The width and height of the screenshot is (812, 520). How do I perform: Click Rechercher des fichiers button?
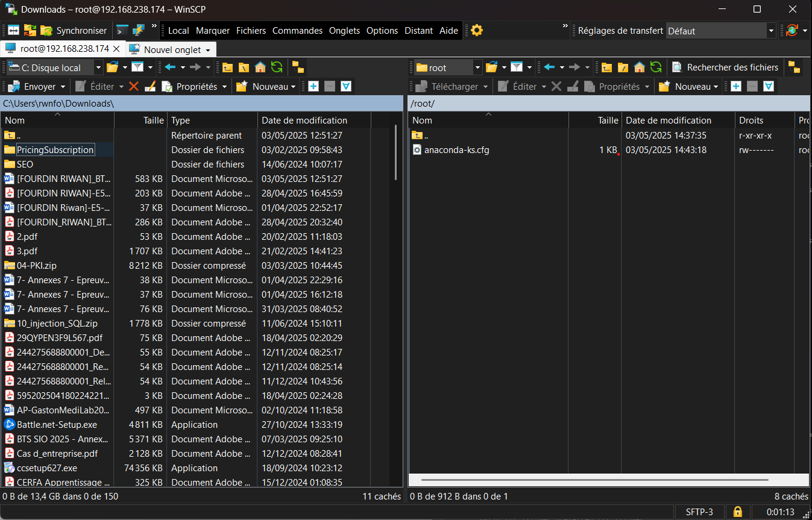click(x=726, y=67)
